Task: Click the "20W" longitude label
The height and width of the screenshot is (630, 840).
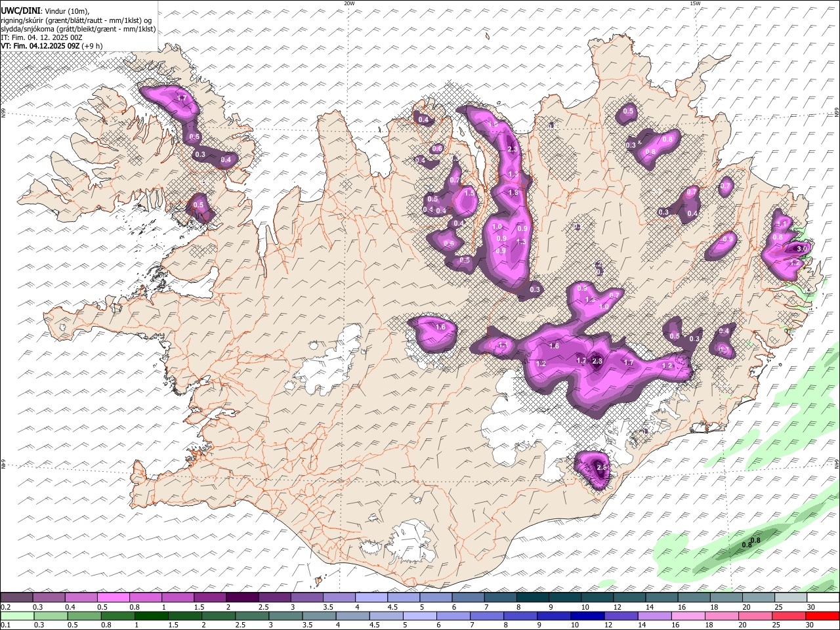Action: coord(349,3)
